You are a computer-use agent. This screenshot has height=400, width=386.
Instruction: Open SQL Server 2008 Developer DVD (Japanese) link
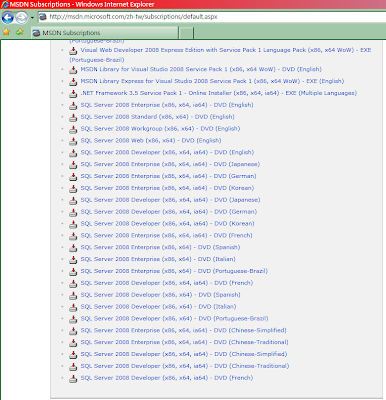[x=170, y=200]
